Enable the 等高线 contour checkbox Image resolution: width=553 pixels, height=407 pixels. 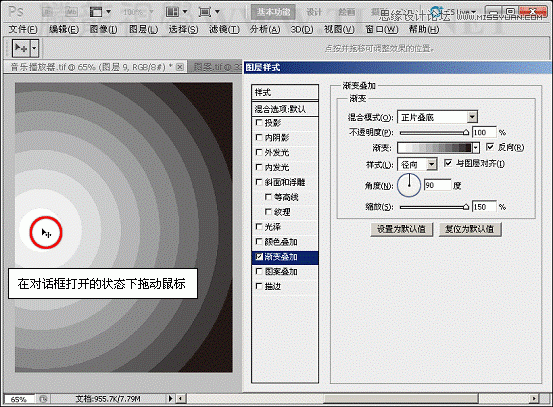268,197
